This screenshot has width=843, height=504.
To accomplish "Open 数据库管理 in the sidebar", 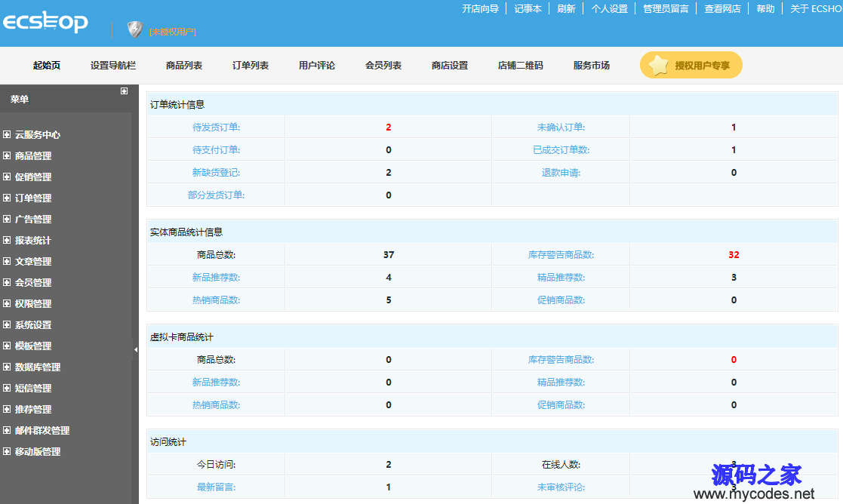I will (38, 367).
